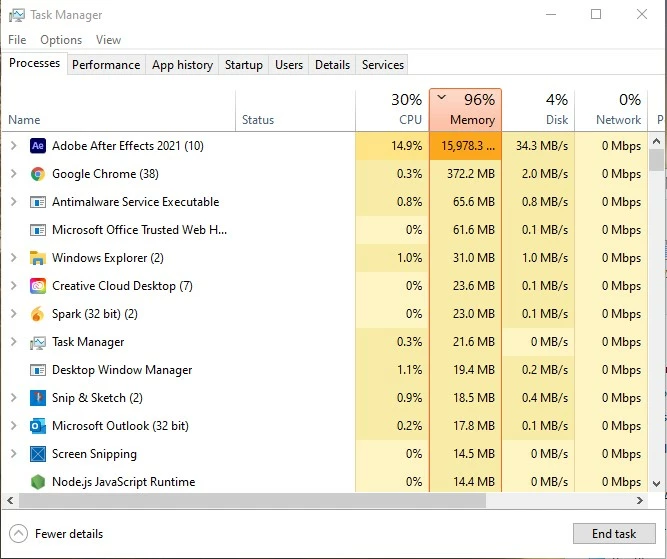667x559 pixels.
Task: Expand the Snip & Sketch (2) group
Action: 14,398
